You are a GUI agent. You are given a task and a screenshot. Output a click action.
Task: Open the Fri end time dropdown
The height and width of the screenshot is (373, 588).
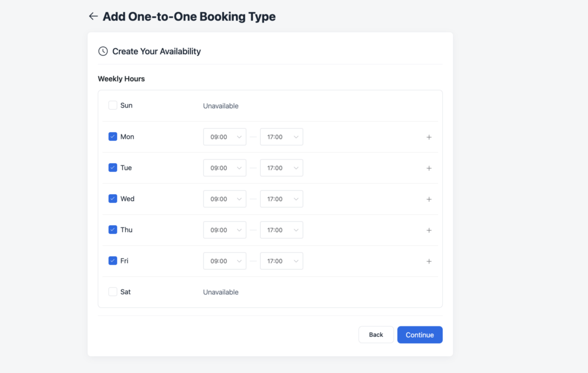[x=281, y=261]
